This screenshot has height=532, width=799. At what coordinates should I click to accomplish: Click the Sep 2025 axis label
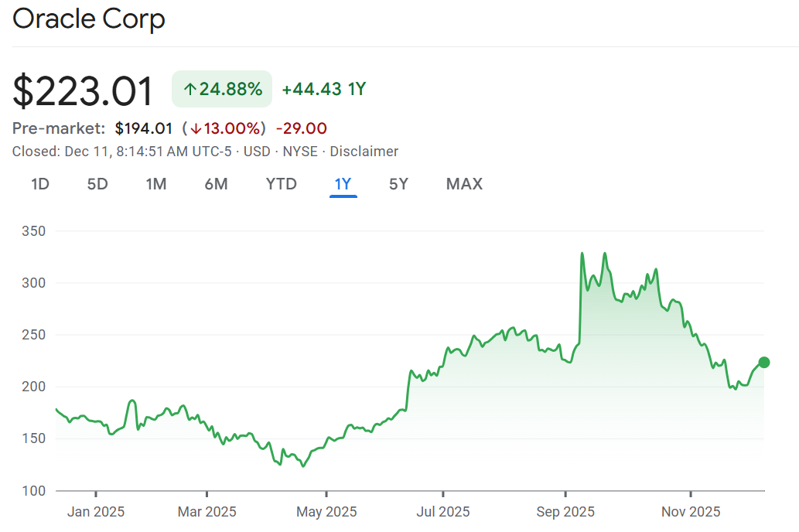[x=565, y=512]
